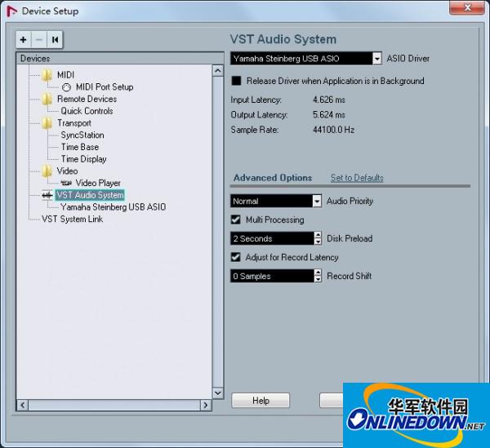Click the Input Latency value 4.626 ms
This screenshot has width=490, height=448.
point(329,100)
